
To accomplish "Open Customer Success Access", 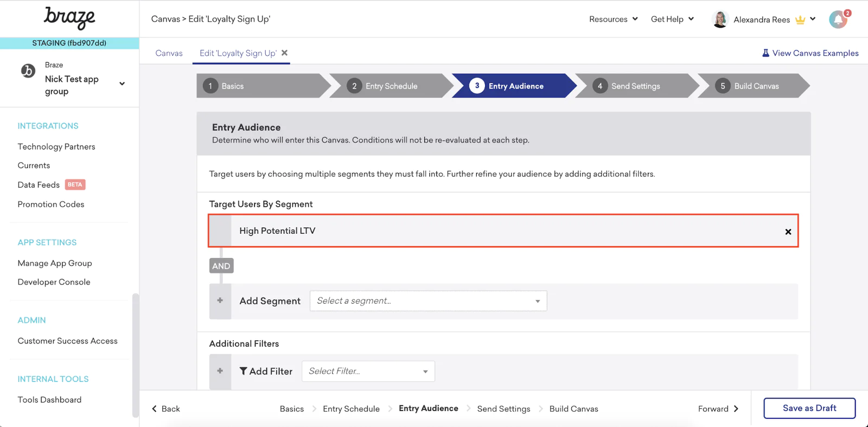I will 67,341.
